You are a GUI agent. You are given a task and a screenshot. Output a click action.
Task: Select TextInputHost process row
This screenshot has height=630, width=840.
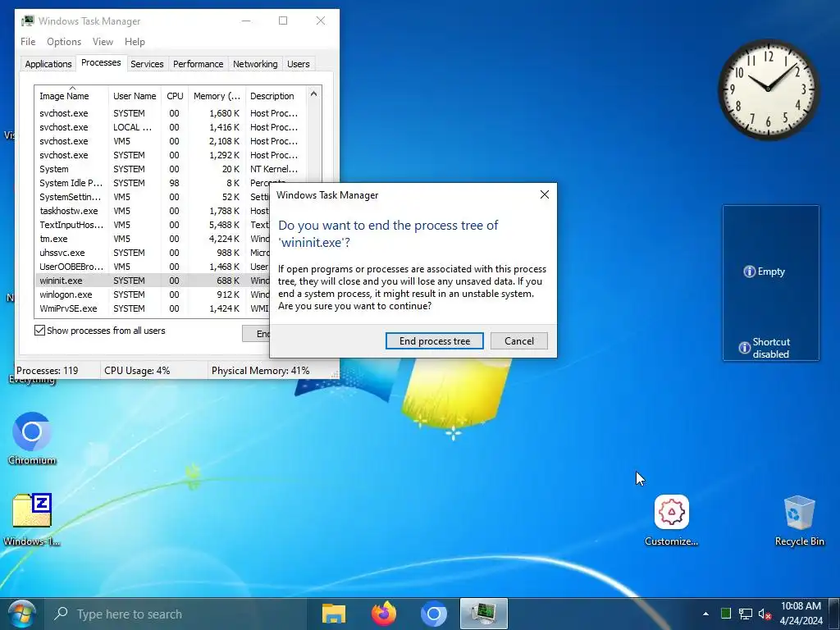point(153,225)
